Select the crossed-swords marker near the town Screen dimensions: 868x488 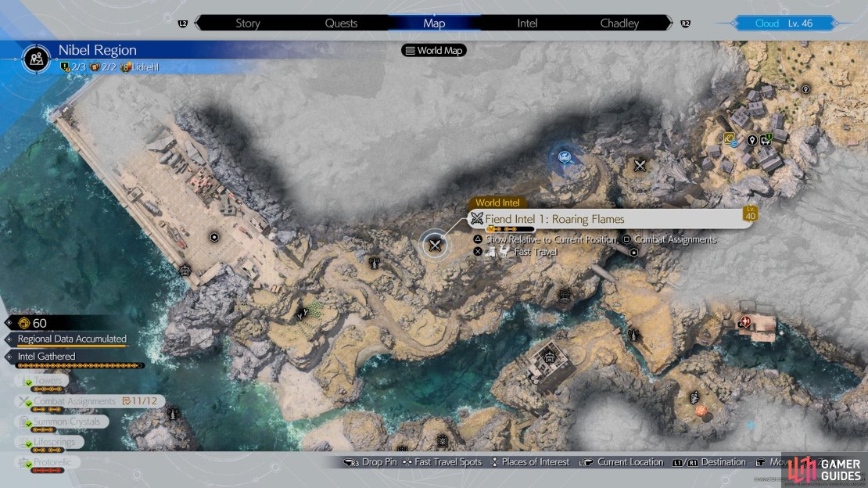coord(640,165)
